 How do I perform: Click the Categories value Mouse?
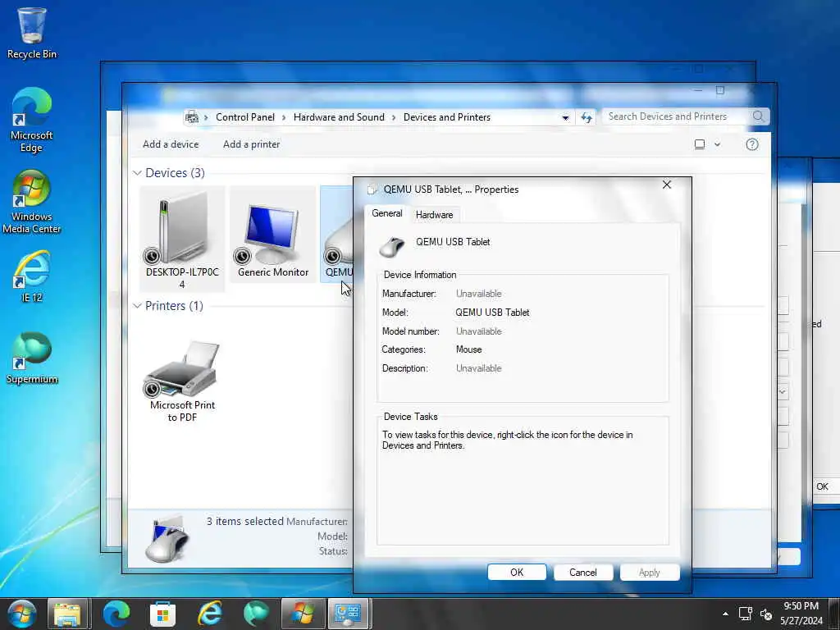click(468, 349)
